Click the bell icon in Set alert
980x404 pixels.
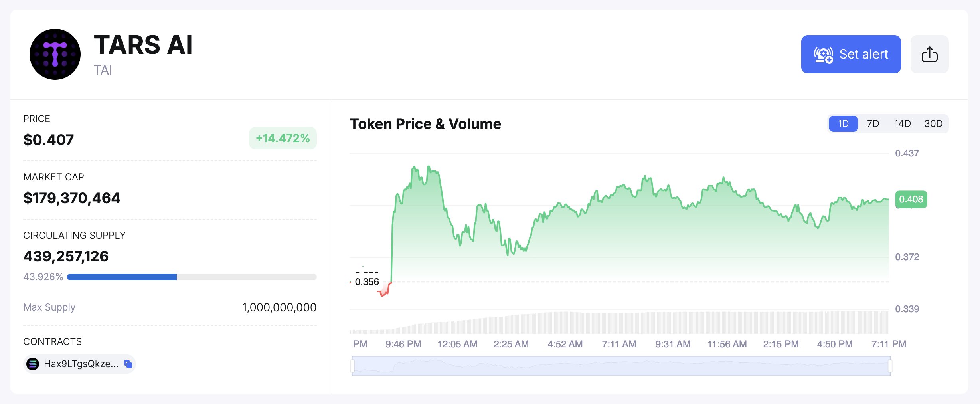824,55
